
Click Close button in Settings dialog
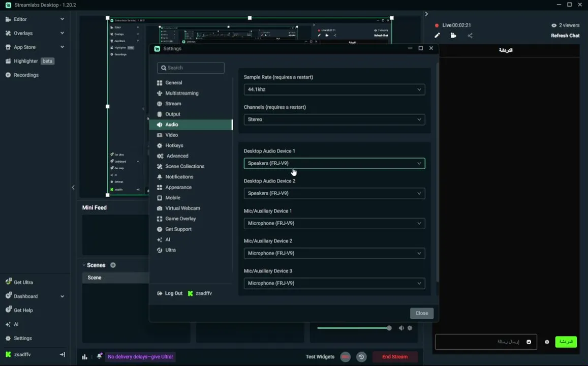click(x=421, y=313)
